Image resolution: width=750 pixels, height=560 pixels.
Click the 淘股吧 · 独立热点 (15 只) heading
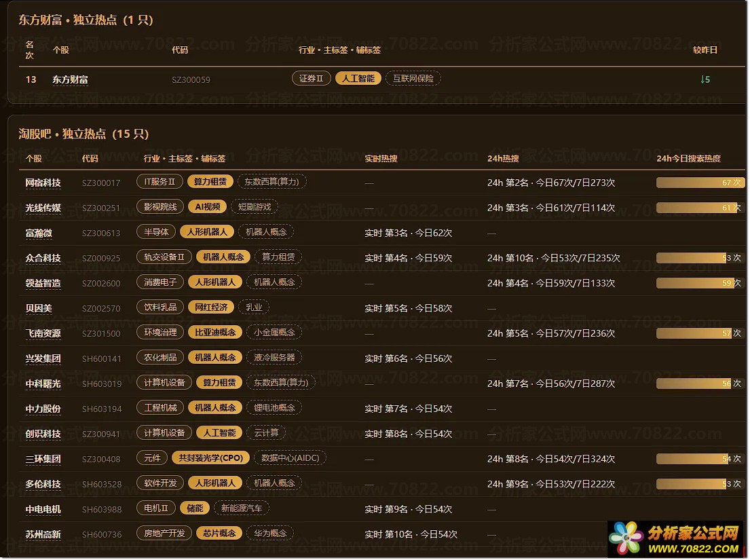pos(83,134)
